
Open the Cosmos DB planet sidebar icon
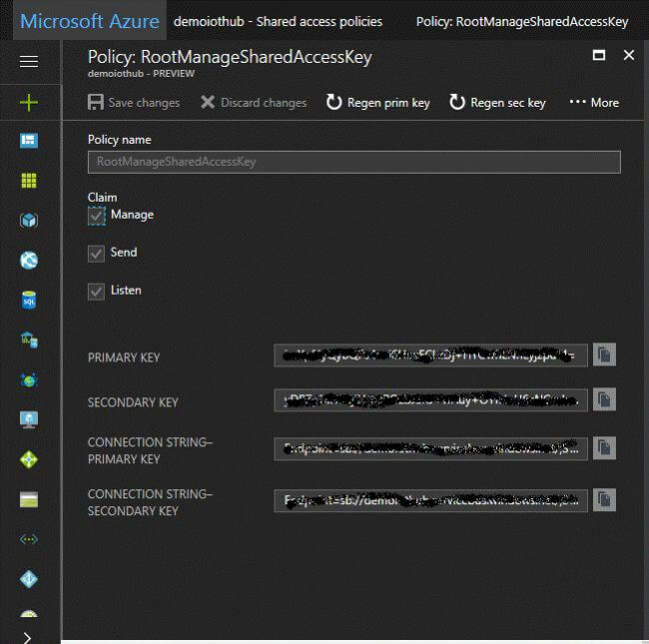point(29,380)
